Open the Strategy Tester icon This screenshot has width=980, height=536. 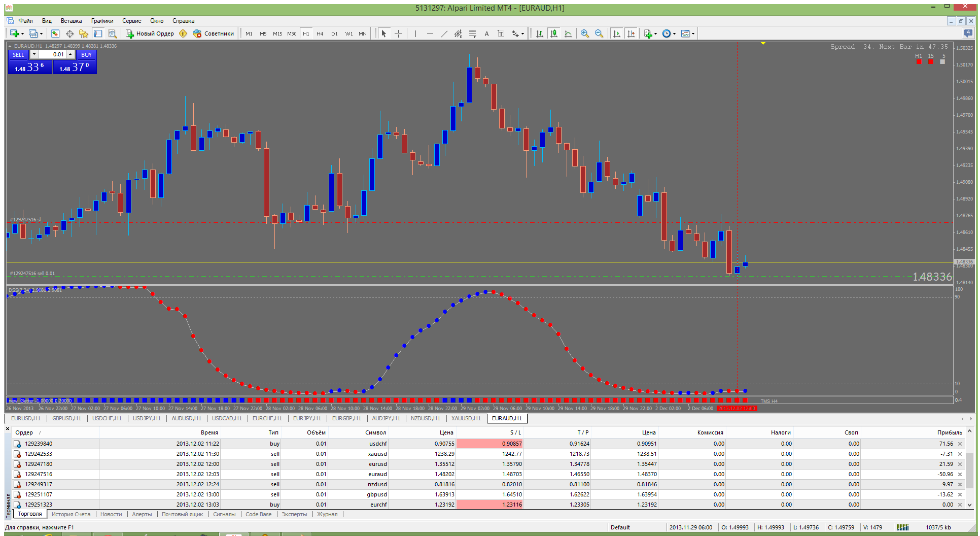[x=113, y=33]
